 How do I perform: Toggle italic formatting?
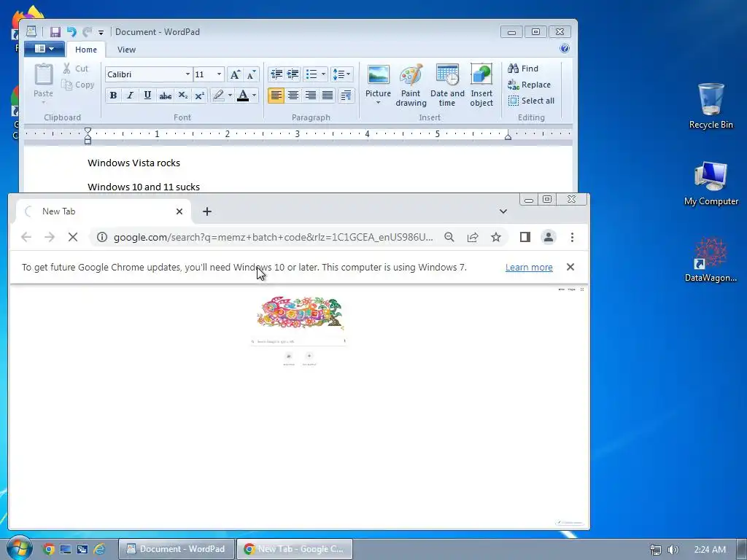130,96
